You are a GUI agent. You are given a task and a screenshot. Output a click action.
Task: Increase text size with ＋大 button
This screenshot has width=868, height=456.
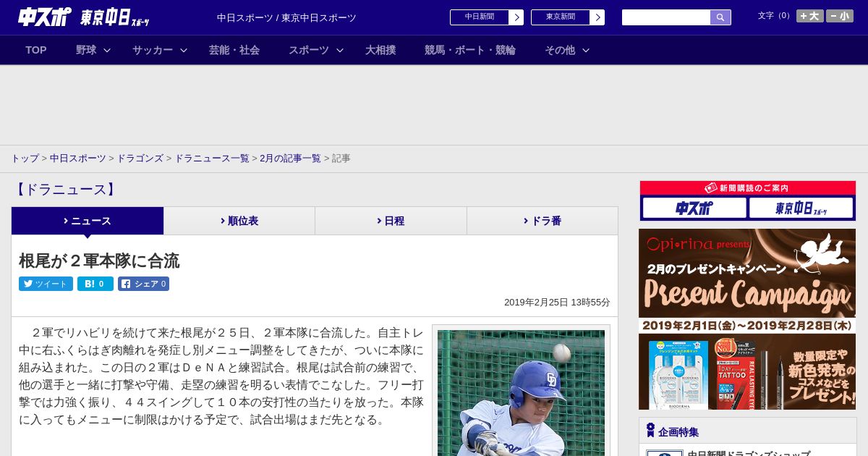coord(810,16)
